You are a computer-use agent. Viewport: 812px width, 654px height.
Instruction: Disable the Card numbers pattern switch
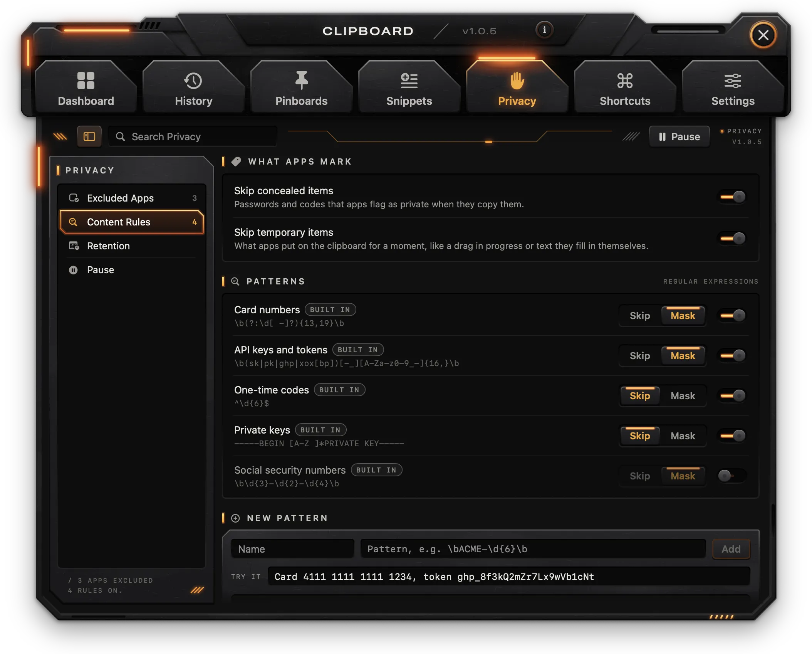point(733,316)
